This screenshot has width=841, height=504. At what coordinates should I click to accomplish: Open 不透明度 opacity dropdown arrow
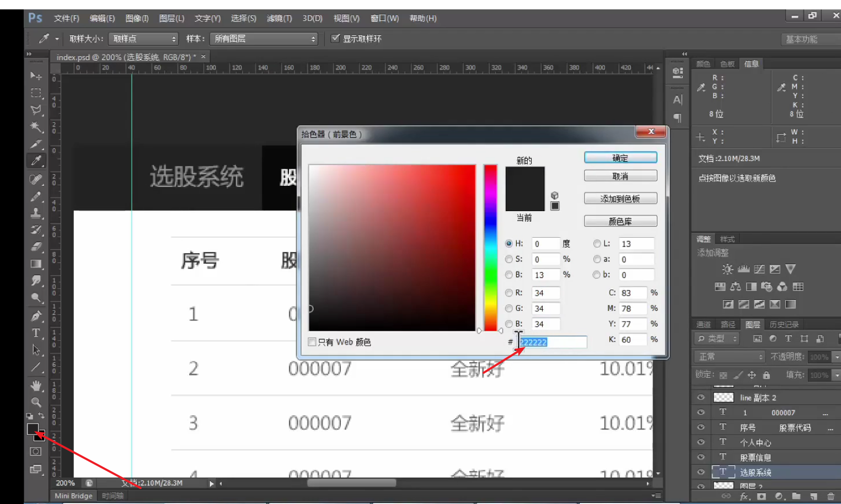[837, 357]
